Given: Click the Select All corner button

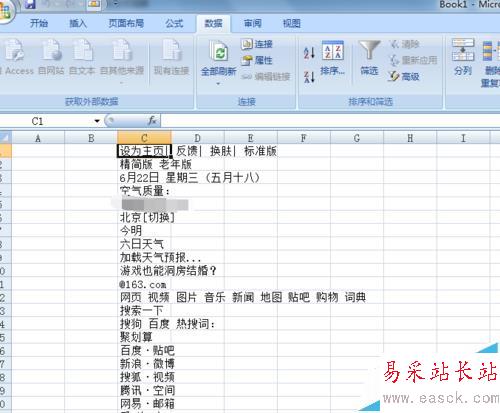Looking at the screenshot, I should [x=5, y=138].
